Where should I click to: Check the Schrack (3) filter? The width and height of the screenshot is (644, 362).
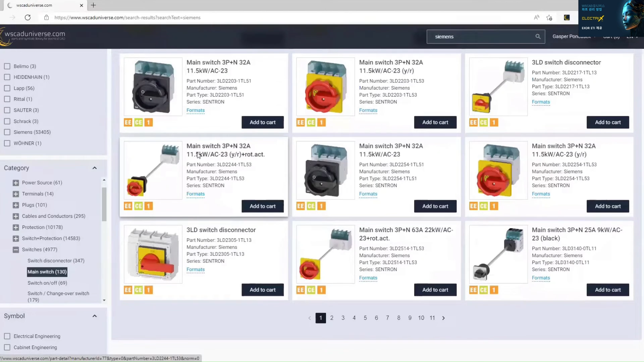[7, 121]
